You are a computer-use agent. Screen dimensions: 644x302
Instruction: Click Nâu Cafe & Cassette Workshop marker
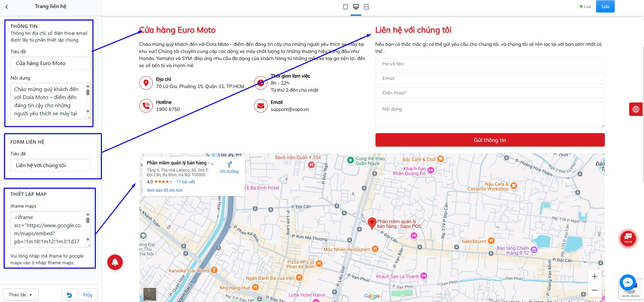coord(513,185)
